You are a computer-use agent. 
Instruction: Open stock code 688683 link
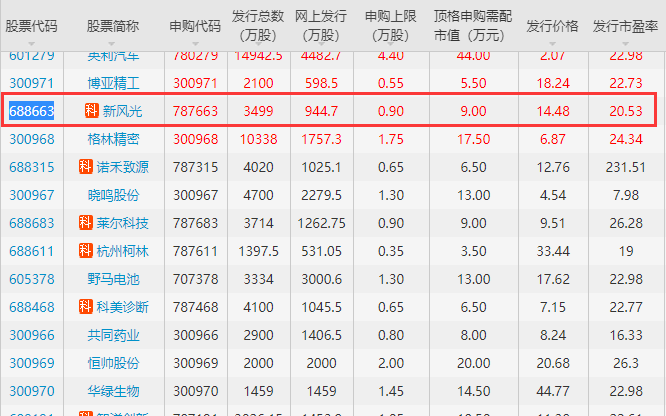(32, 224)
